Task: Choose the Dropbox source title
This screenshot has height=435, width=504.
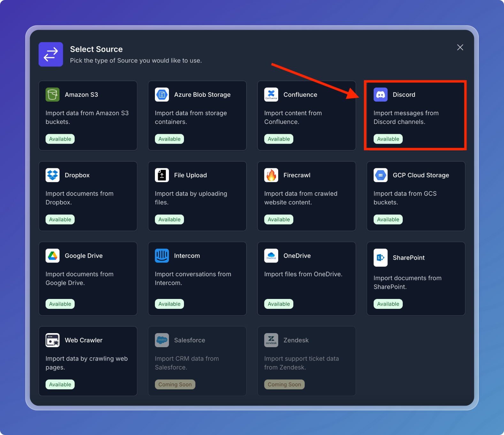Action: tap(77, 175)
